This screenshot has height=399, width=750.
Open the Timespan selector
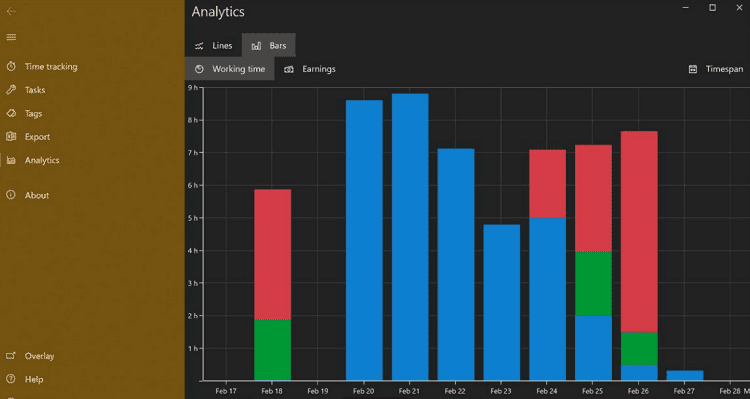(x=716, y=69)
